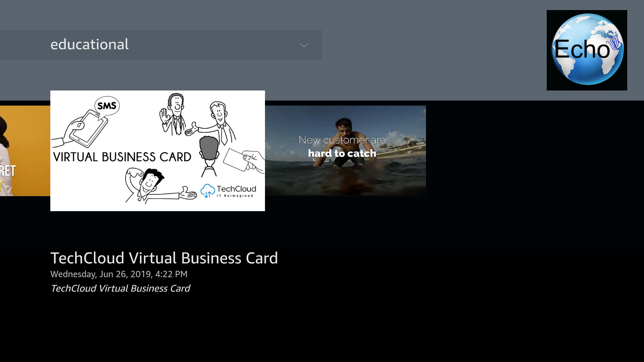Screen dimensions: 644x362
Task: Click the 'RET' text on yellow thumbnail
Action: tap(8, 171)
